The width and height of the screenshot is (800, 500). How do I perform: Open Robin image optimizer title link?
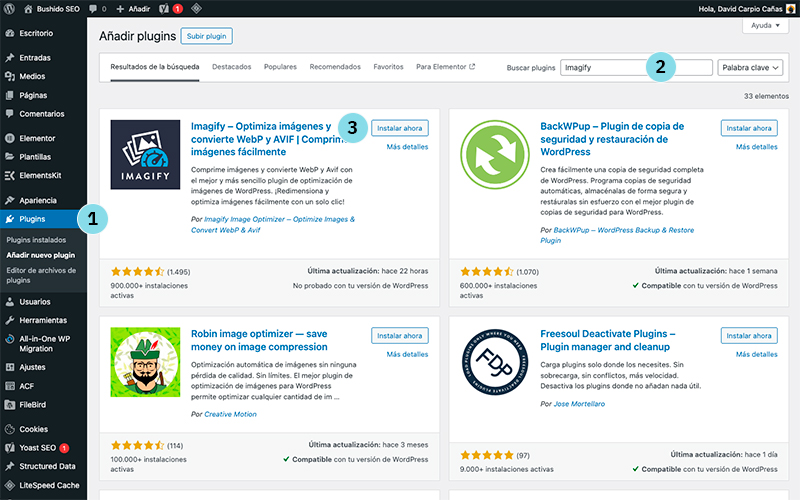coord(259,340)
